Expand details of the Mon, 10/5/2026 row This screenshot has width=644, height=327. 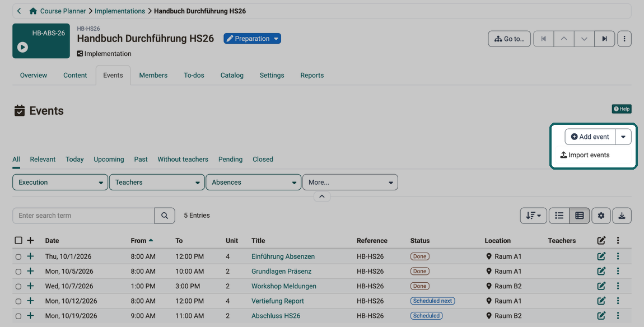tap(30, 271)
